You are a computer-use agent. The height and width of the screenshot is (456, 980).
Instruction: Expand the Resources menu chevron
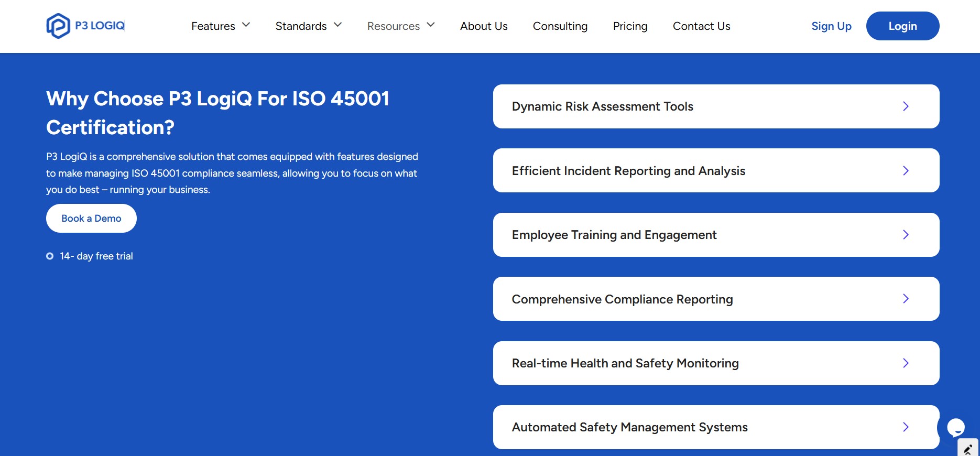coord(431,25)
